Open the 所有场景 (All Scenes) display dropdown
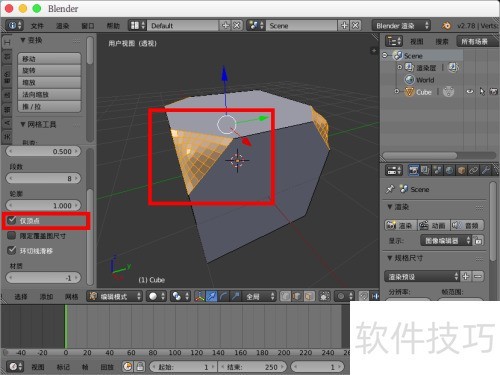This screenshot has height=375, width=500. click(x=477, y=41)
